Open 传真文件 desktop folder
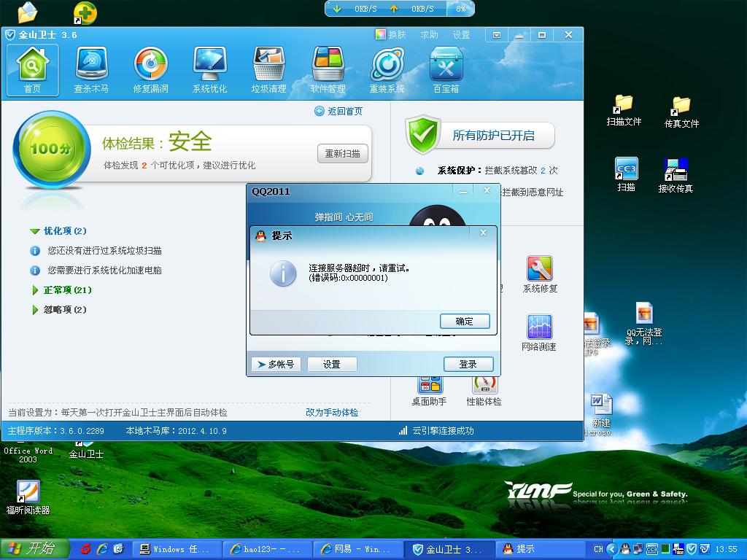 682,112
